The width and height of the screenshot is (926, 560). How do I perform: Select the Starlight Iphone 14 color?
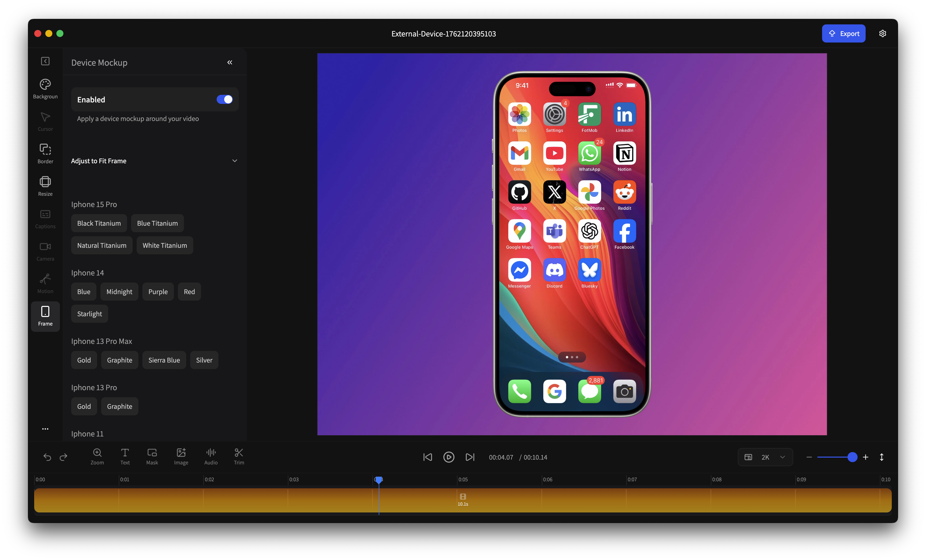[89, 313]
